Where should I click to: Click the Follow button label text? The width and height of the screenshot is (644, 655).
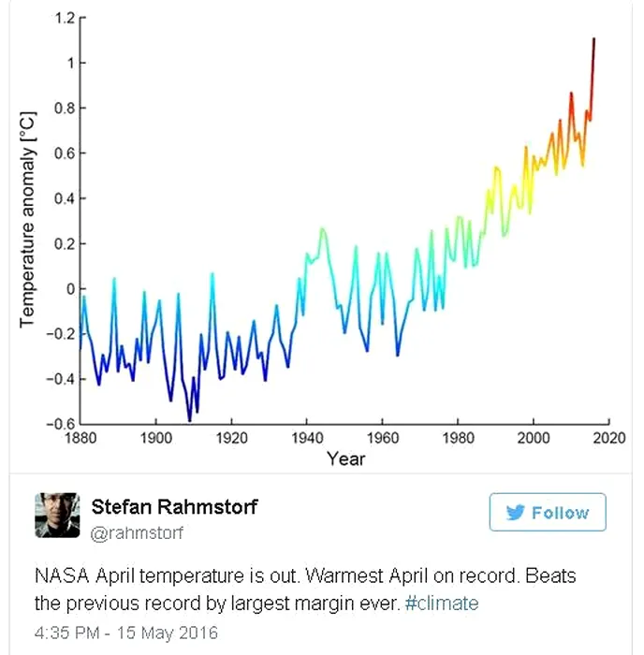560,513
